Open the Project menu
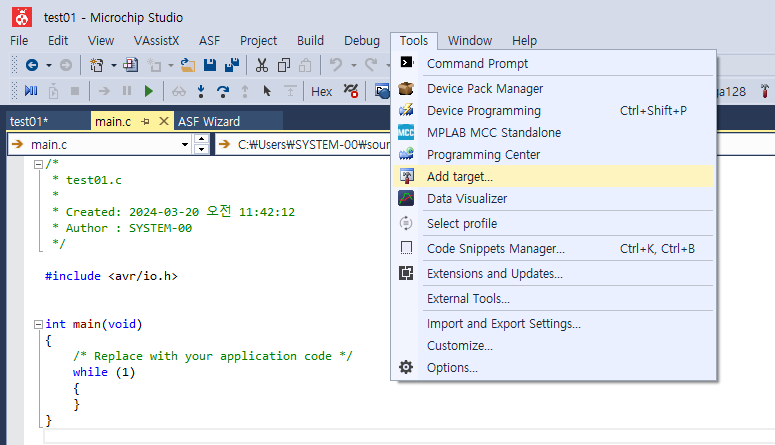Viewport: 775px width, 445px height. tap(258, 41)
